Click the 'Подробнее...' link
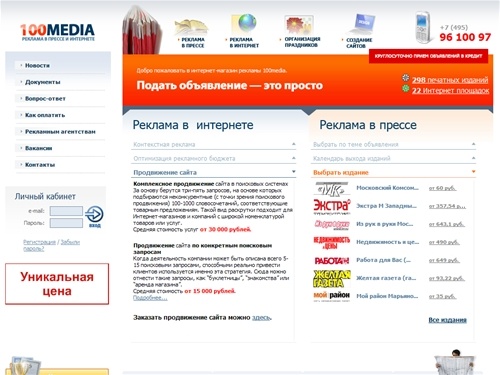The image size is (500, 375). [150, 298]
